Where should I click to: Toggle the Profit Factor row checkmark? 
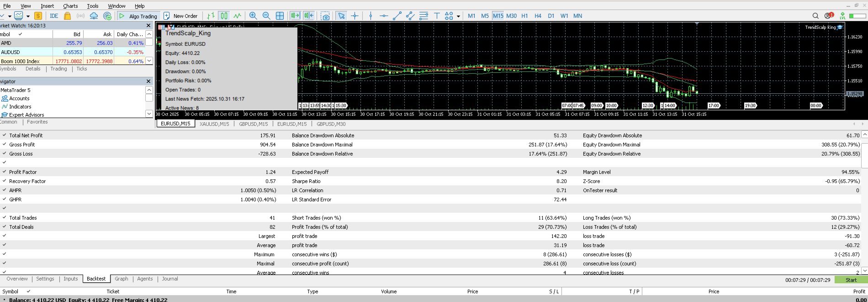(5, 172)
